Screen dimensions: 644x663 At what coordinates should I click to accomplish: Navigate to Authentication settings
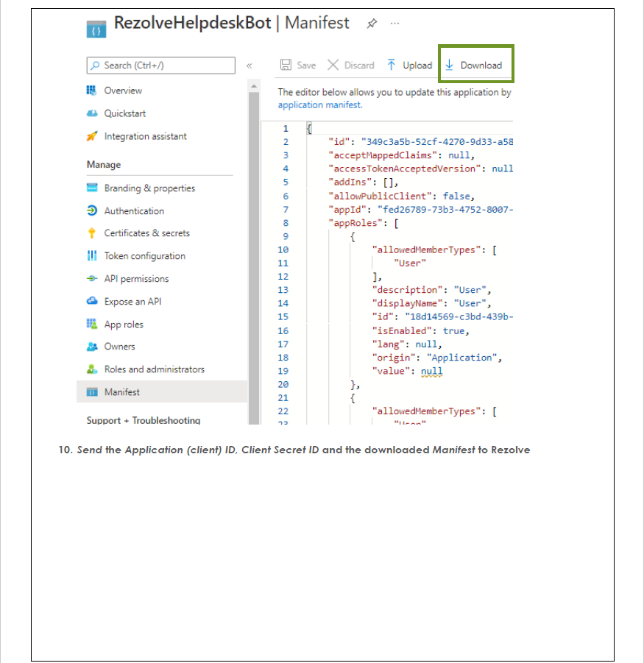click(x=134, y=211)
